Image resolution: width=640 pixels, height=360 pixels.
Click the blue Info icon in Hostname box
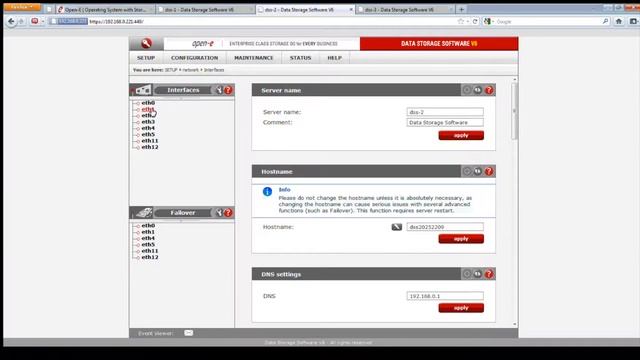267,191
